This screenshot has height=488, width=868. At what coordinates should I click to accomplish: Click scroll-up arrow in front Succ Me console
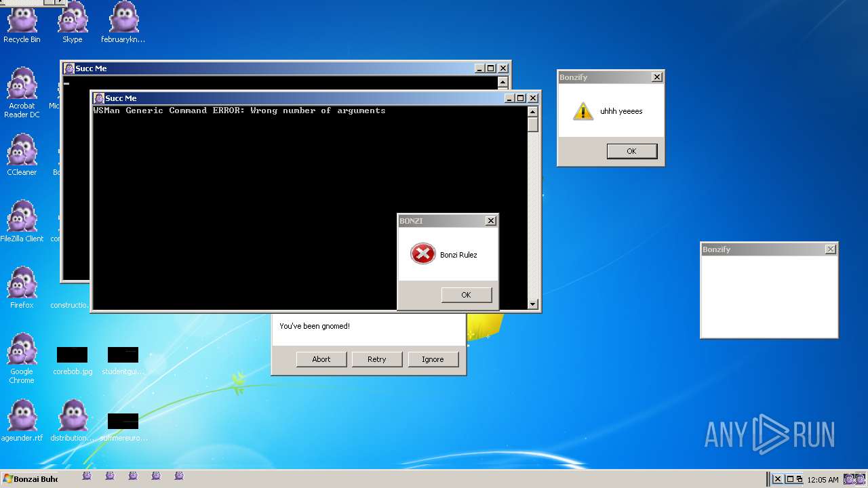tap(533, 112)
